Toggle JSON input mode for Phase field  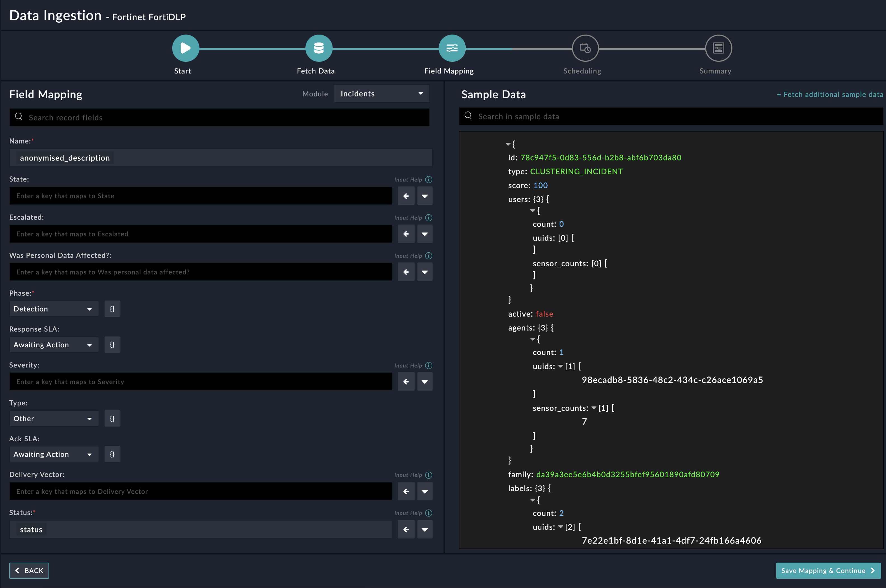tap(112, 309)
